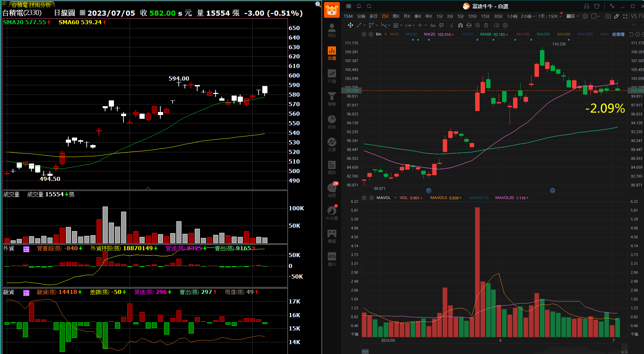Screen dimensions: 644x354
Task: Open the skin theme shirt icon
Action: tap(597, 6)
